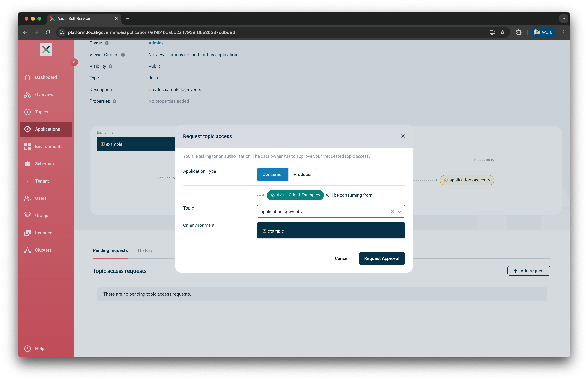
Task: Click the Axual logo at the top
Action: 46,49
